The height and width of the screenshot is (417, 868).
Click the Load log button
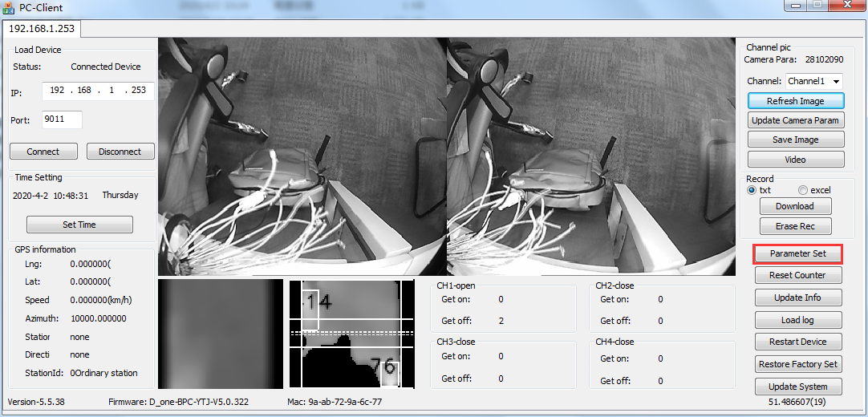click(x=797, y=320)
